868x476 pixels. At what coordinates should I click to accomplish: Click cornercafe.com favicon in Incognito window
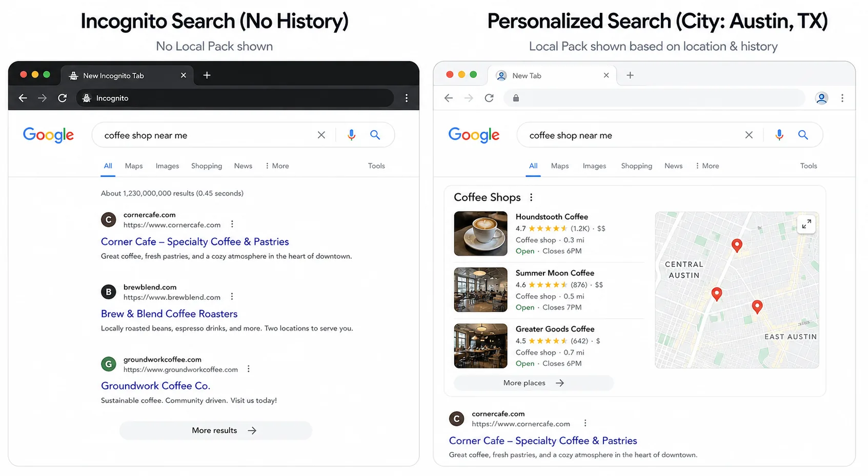click(108, 220)
